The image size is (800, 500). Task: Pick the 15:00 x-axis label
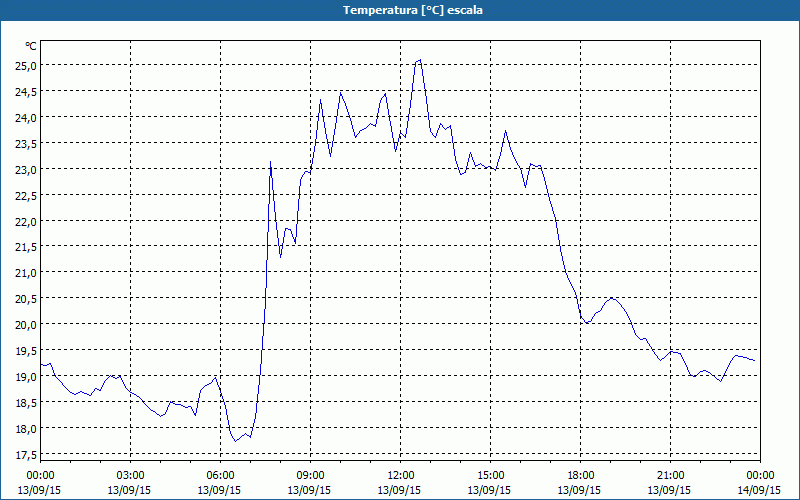coord(491,476)
